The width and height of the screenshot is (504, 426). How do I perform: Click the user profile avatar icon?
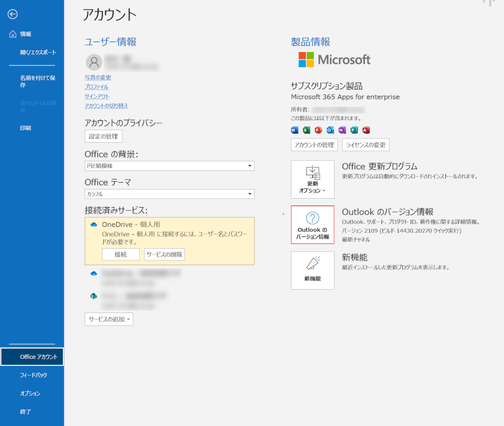point(94,62)
